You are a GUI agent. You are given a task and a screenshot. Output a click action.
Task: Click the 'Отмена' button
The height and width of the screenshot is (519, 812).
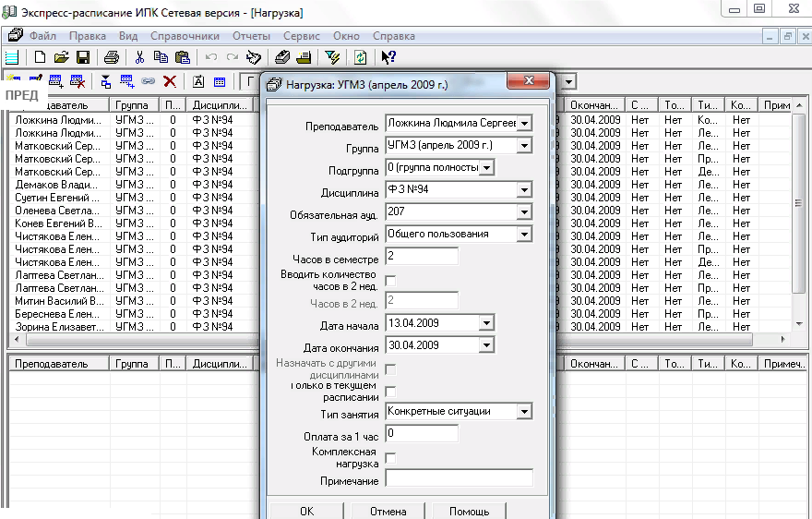pos(388,511)
